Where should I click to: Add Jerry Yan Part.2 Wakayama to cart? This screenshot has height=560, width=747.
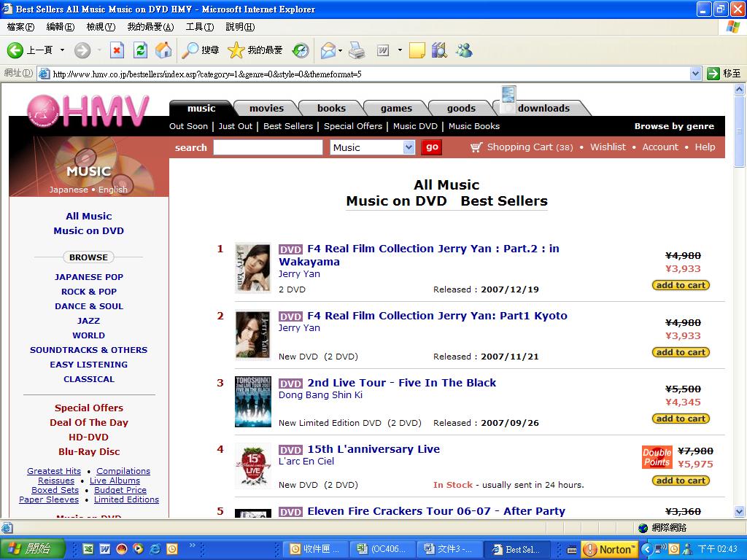pyautogui.click(x=681, y=285)
